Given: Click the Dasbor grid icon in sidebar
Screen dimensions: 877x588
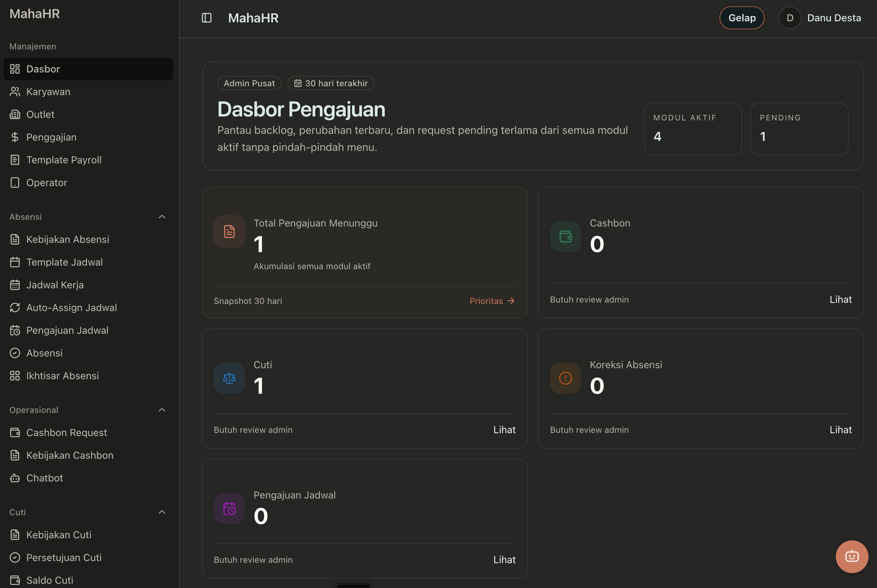Looking at the screenshot, I should click(x=15, y=69).
